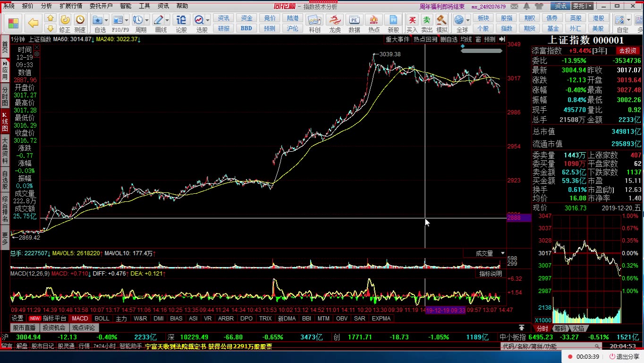Image resolution: width=644 pixels, height=363 pixels.
Task: Click the 板块 sector button
Action: (483, 18)
